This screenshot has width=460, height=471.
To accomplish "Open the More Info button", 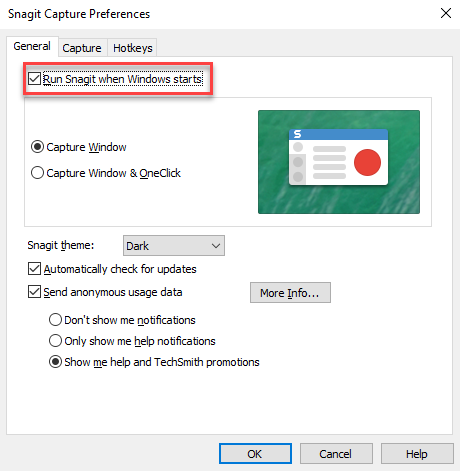I will click(290, 293).
